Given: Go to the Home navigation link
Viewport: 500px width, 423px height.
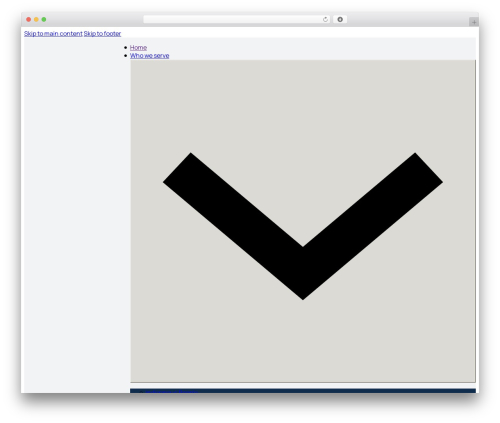Looking at the screenshot, I should point(138,48).
